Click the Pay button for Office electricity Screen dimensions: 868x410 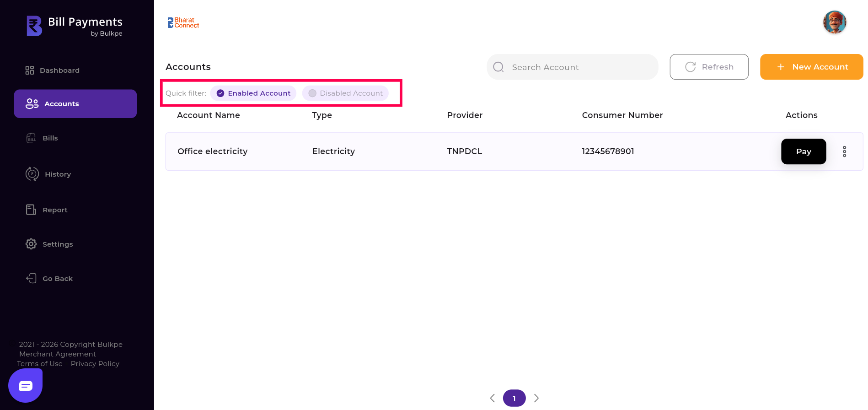pos(803,151)
